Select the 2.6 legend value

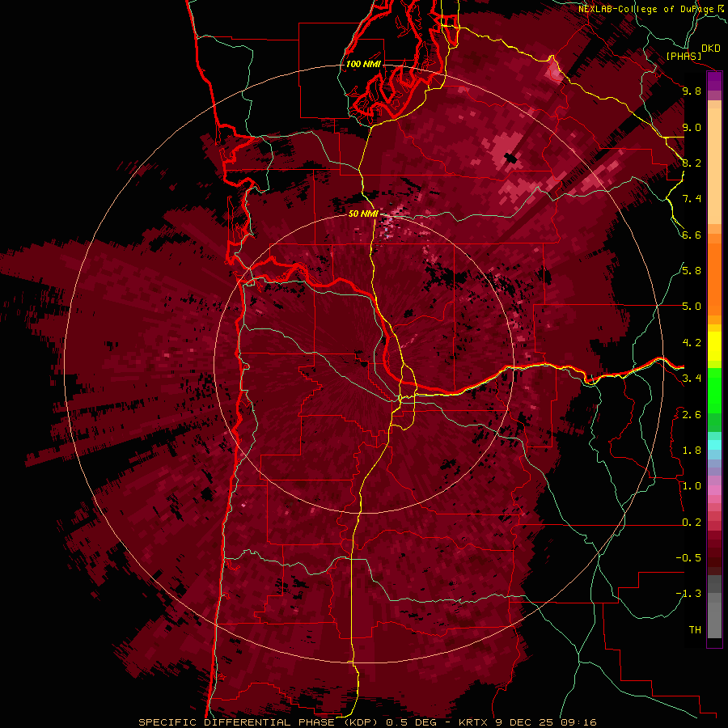692,415
